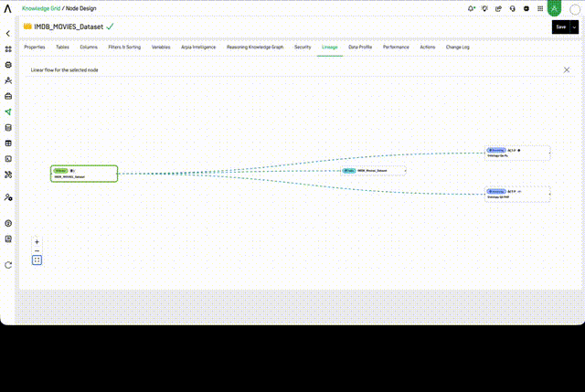Open the document/book sidebar icon

tap(8, 239)
